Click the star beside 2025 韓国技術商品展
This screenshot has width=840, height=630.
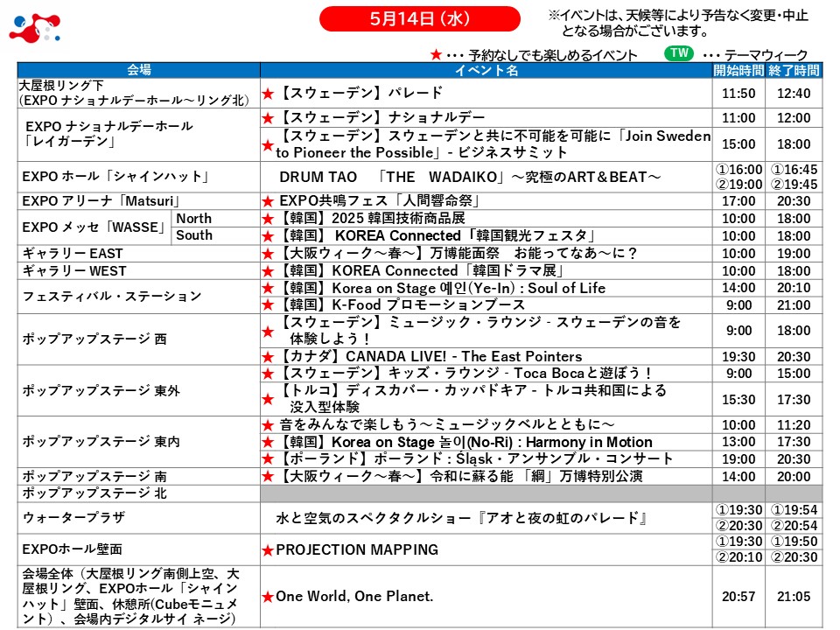269,219
